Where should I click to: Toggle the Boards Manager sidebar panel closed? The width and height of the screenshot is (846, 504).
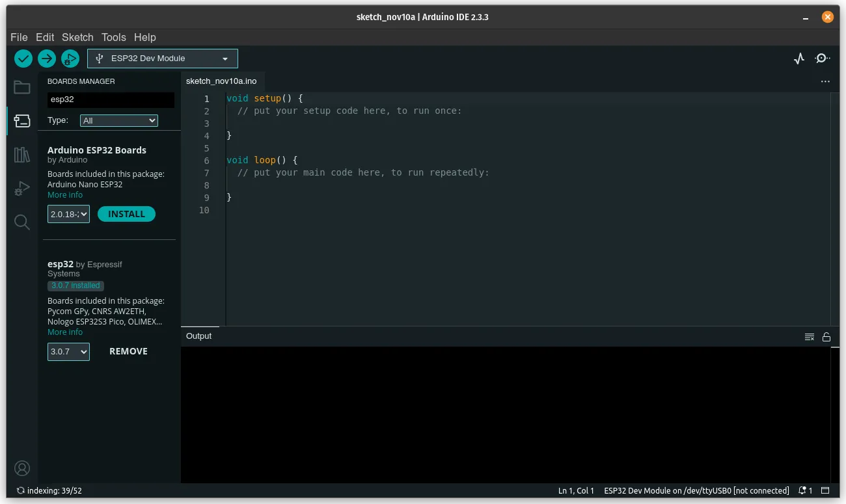pyautogui.click(x=21, y=121)
